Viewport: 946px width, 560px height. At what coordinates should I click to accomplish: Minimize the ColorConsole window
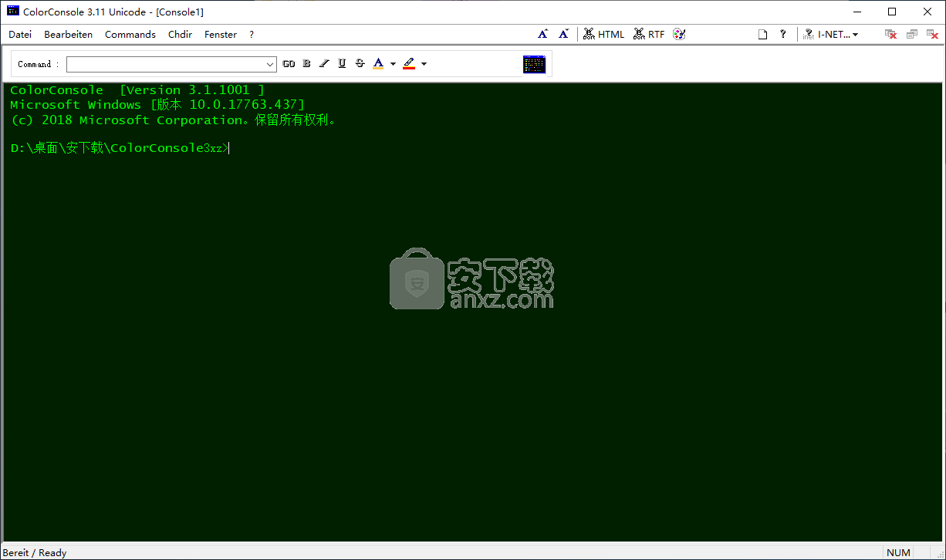856,12
